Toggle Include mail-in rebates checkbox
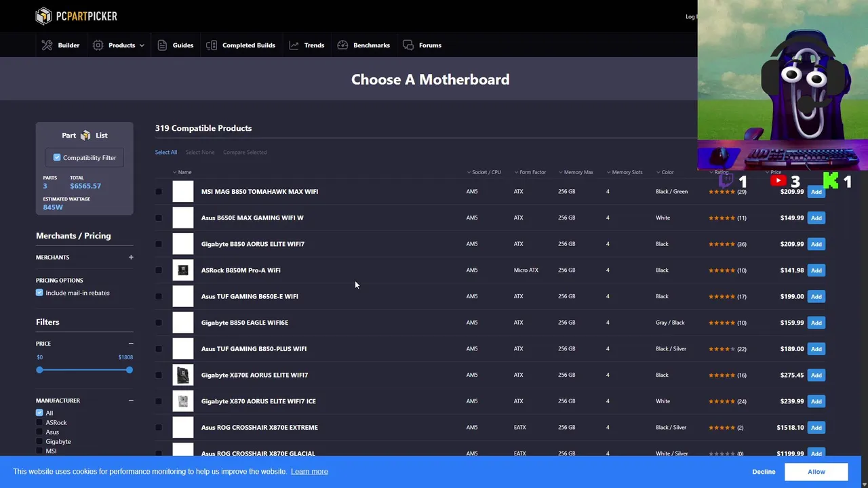Viewport: 868px width, 488px height. pyautogui.click(x=39, y=293)
